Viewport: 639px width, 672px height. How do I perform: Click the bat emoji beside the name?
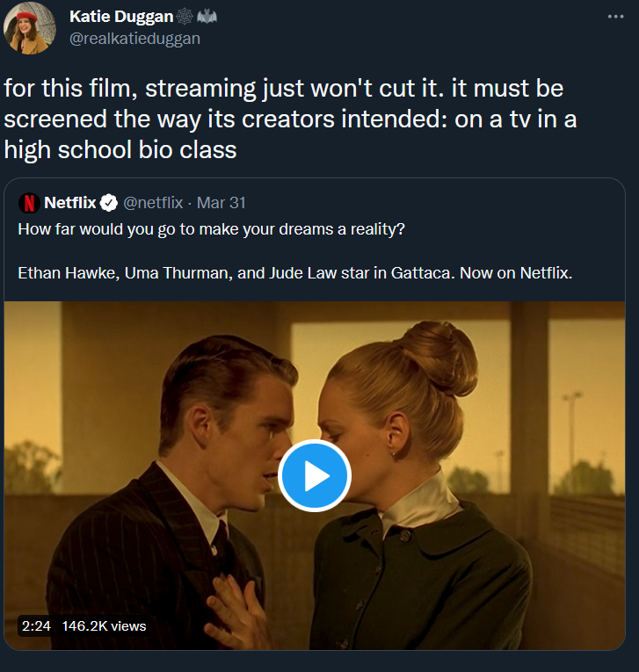(x=207, y=17)
